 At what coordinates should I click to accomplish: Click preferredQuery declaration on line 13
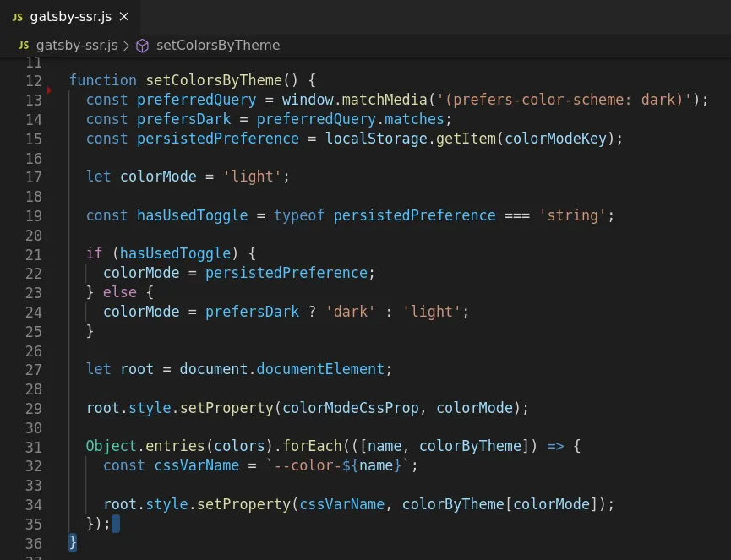197,100
